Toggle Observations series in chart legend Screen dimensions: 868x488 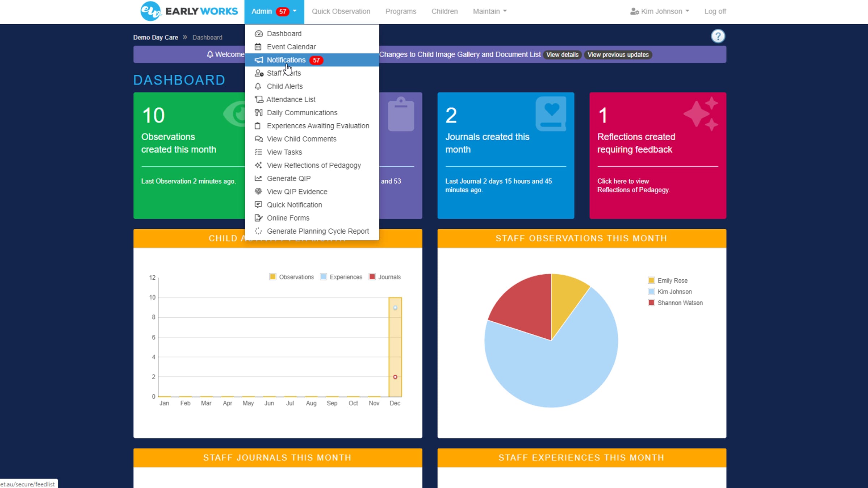click(x=292, y=277)
